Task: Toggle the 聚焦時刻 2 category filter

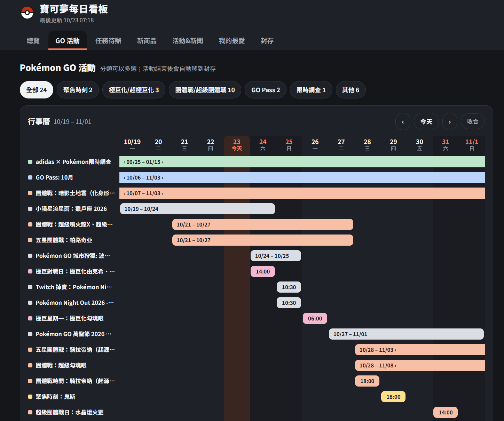Action: 78,90
